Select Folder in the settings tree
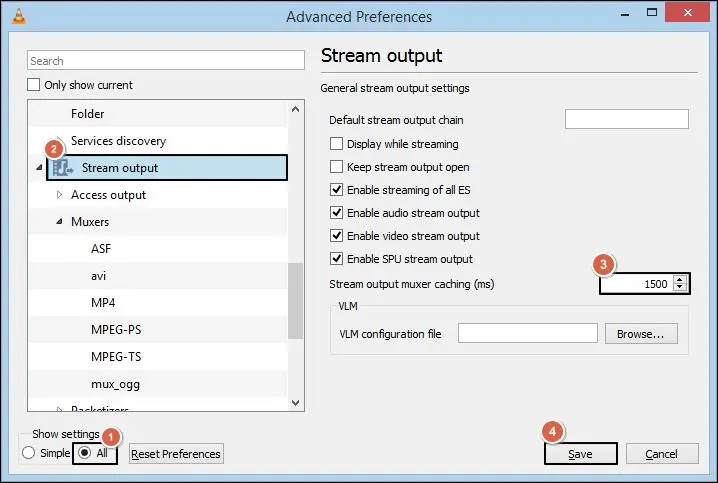The image size is (718, 483). (87, 114)
